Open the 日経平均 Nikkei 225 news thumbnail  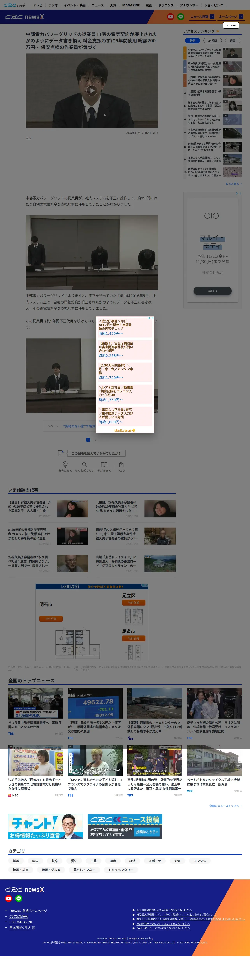[95, 703]
